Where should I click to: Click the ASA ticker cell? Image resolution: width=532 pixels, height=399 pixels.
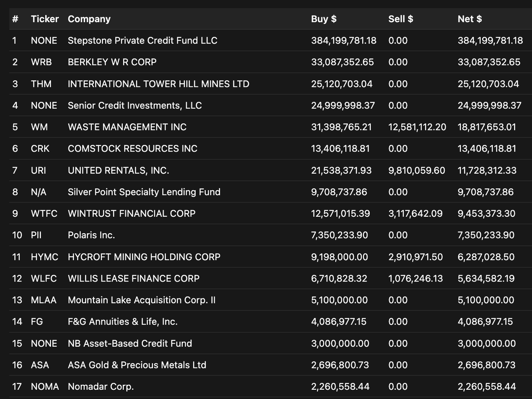(x=40, y=365)
